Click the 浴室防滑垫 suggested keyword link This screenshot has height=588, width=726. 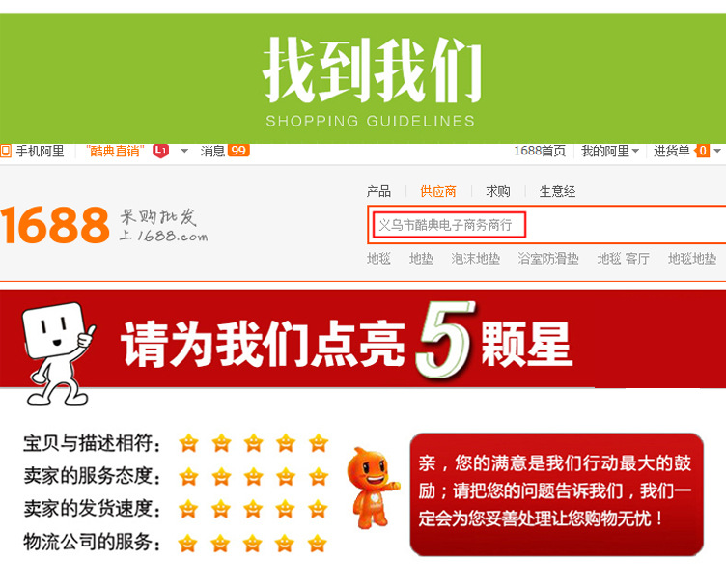tap(548, 259)
